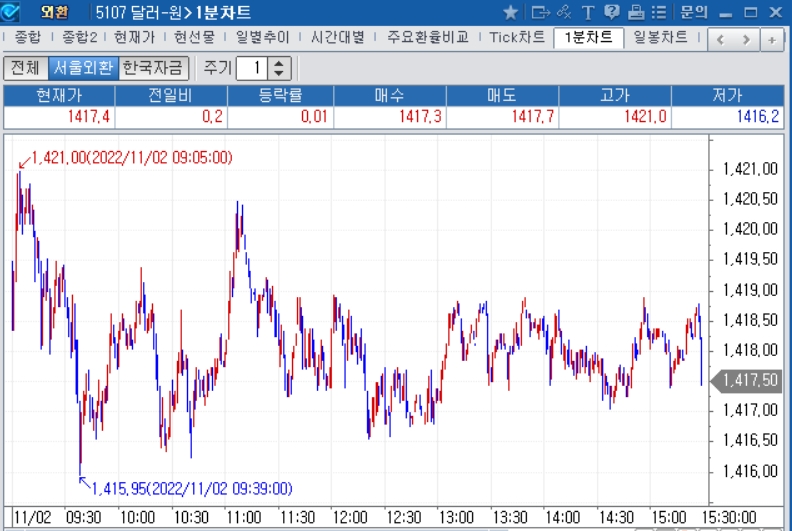Select the 서울외환 source toggle
This screenshot has height=531, width=792.
83,68
